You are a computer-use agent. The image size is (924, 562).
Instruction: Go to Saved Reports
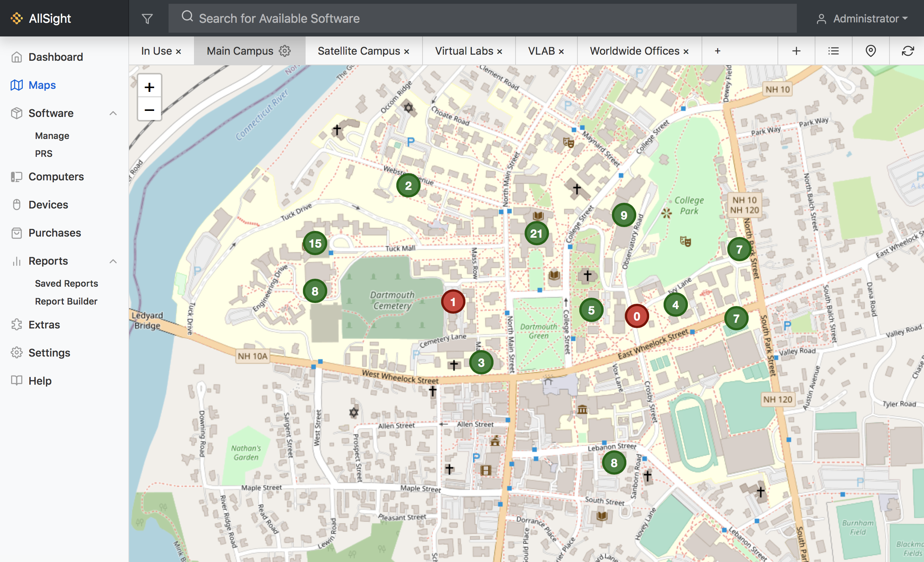[x=66, y=283]
